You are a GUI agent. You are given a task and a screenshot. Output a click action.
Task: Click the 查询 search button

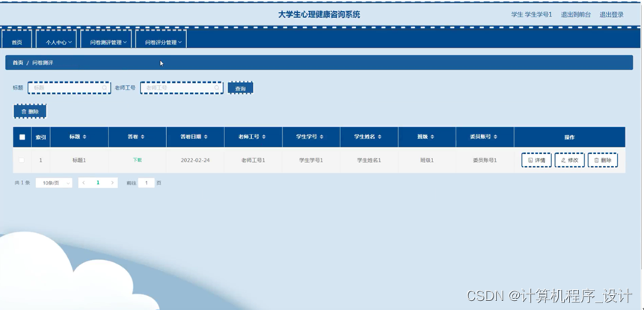tap(240, 88)
